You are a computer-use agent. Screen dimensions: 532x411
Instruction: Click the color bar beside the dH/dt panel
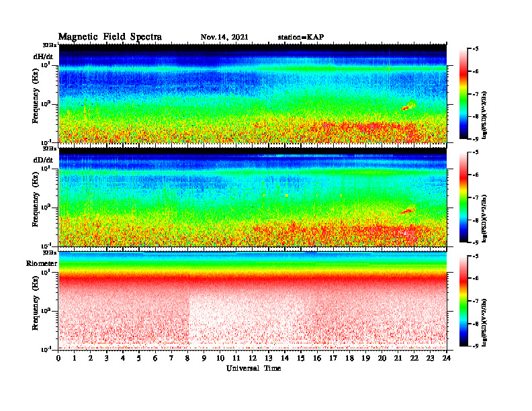[x=463, y=94]
